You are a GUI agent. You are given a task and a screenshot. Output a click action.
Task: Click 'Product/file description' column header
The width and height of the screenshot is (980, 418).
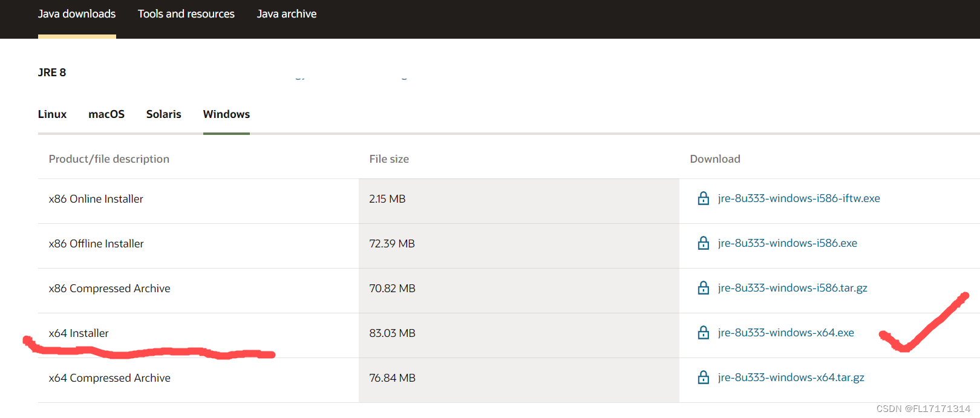coord(109,159)
